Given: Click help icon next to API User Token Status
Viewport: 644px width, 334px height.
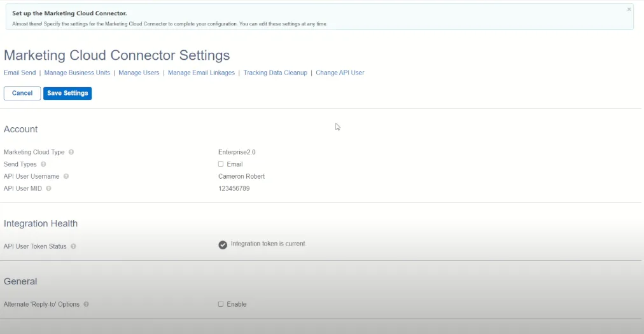Looking at the screenshot, I should click(x=73, y=246).
